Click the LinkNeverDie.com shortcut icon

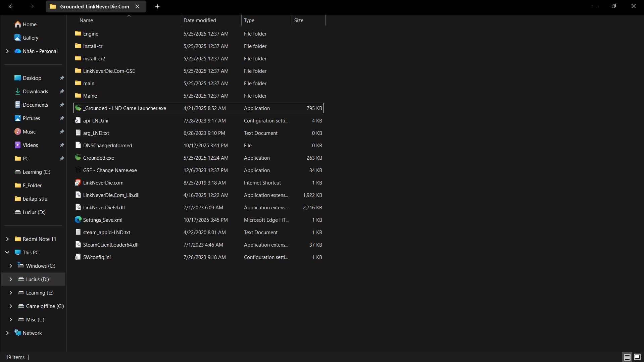(78, 183)
